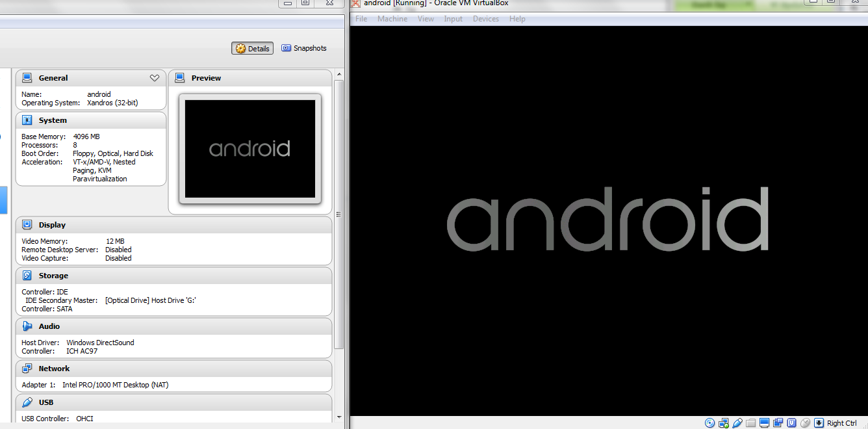The width and height of the screenshot is (868, 429).
Task: Click the General section header
Action: click(x=91, y=78)
